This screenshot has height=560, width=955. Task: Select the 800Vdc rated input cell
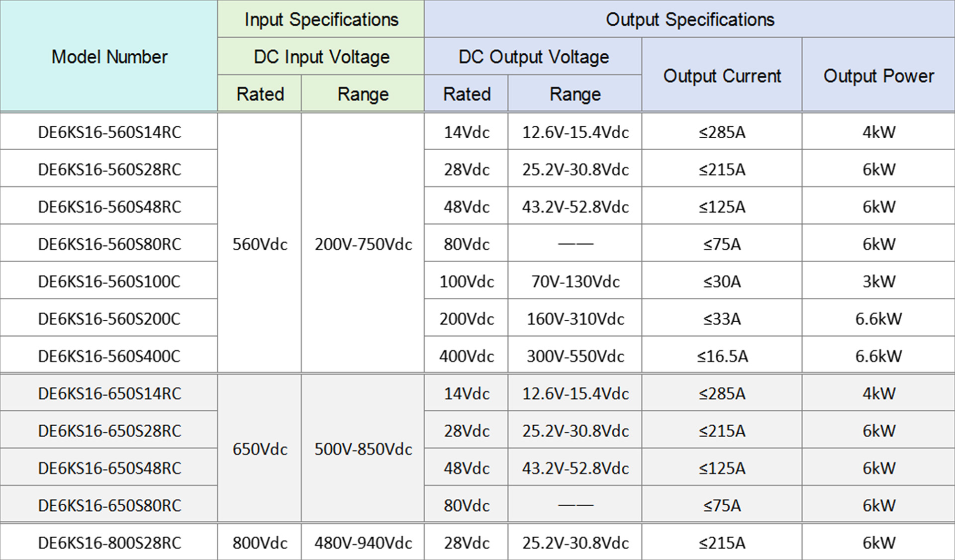pos(260,543)
